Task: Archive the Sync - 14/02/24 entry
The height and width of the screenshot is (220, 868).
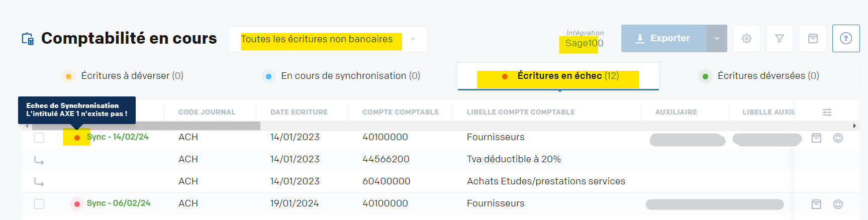Action: (x=816, y=138)
